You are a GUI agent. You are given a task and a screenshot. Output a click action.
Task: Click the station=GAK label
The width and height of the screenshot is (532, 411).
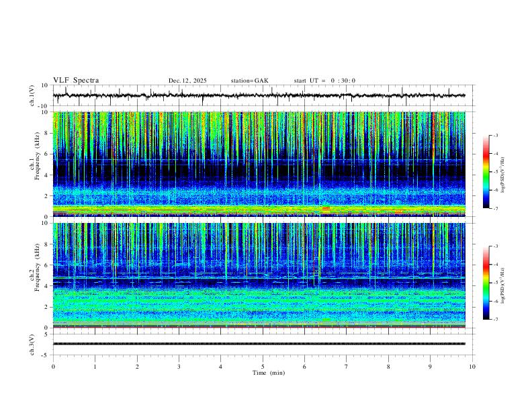point(249,81)
